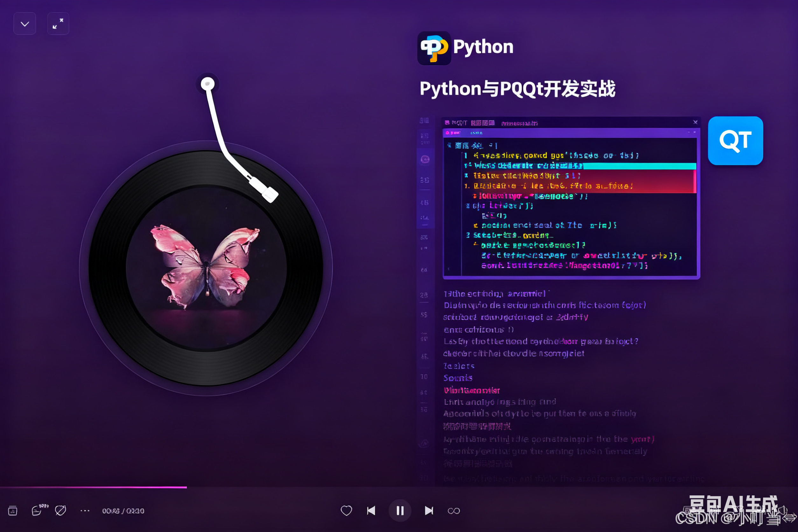Image resolution: width=798 pixels, height=532 pixels.
Task: Like the song with the heart icon
Action: (x=346, y=511)
